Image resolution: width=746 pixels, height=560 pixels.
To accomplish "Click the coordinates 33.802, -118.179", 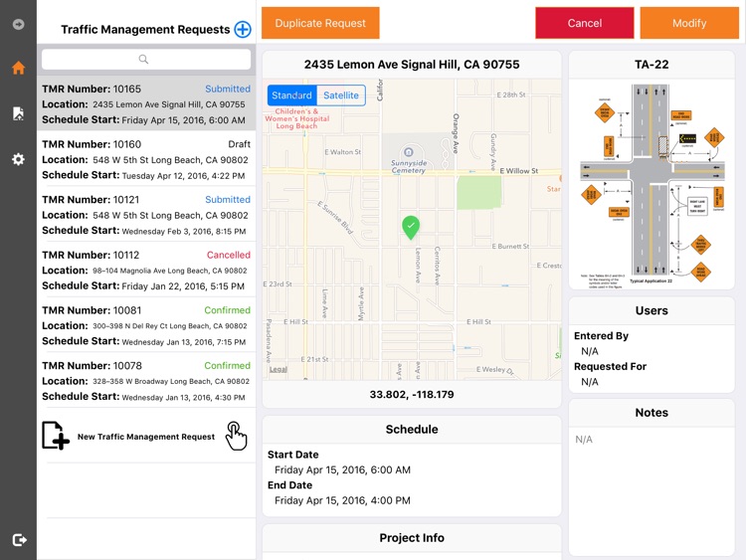I will click(412, 395).
